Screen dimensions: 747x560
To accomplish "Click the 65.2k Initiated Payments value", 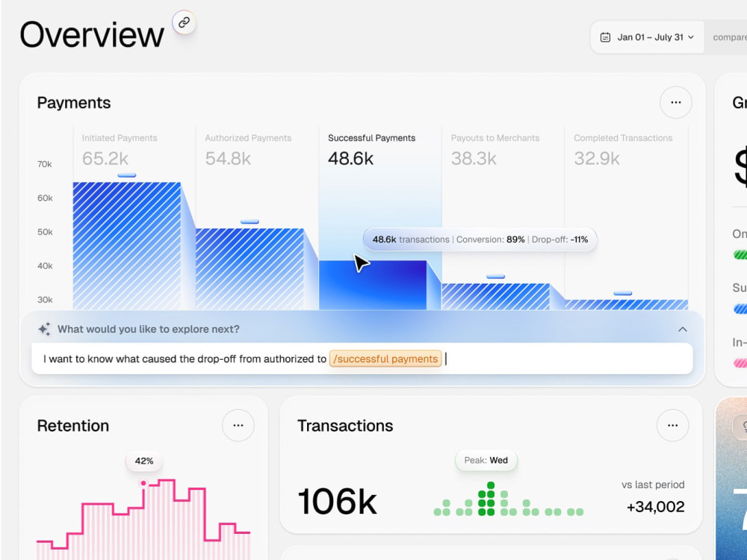I will (x=105, y=158).
